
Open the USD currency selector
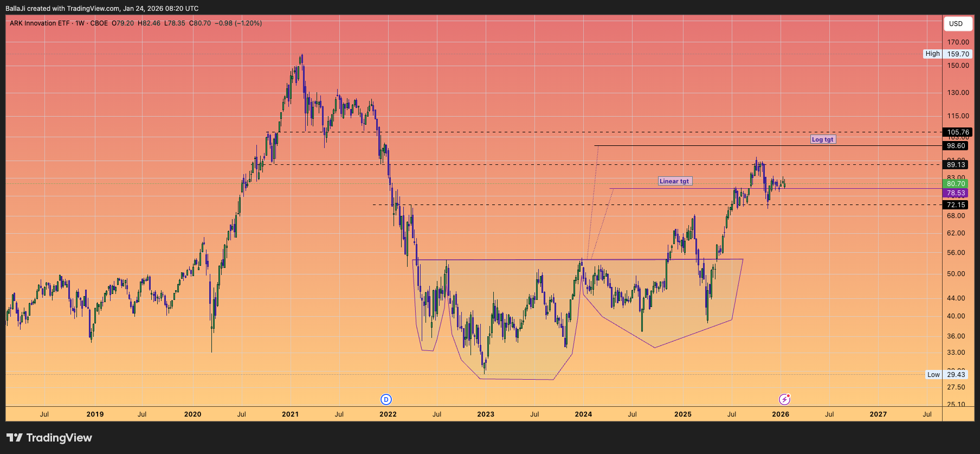tap(958, 24)
